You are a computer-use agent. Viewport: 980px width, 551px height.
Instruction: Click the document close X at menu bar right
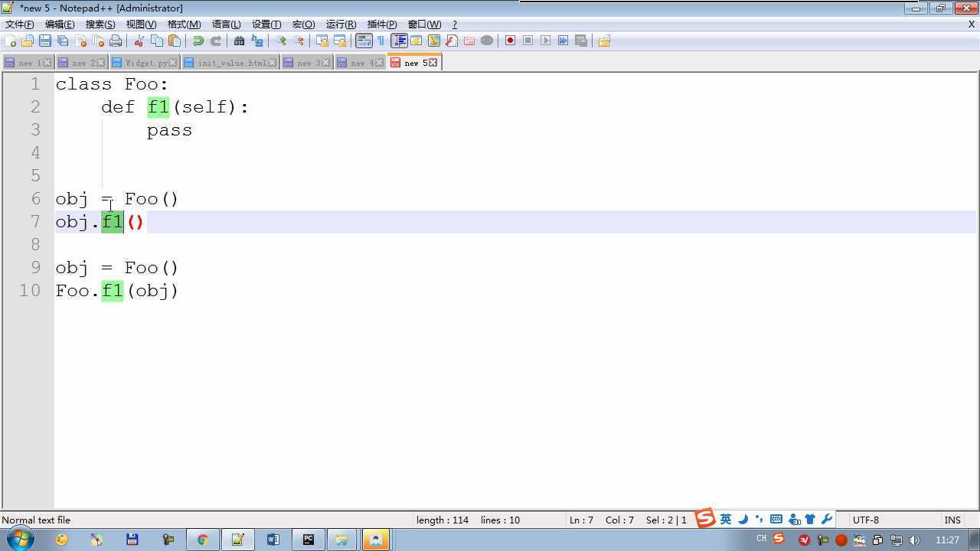pos(971,24)
